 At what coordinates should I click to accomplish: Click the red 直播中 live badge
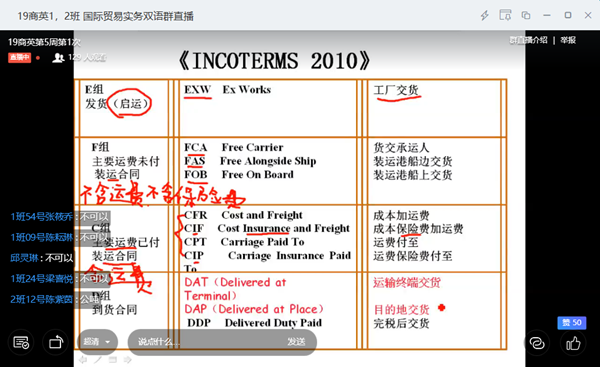[20, 58]
